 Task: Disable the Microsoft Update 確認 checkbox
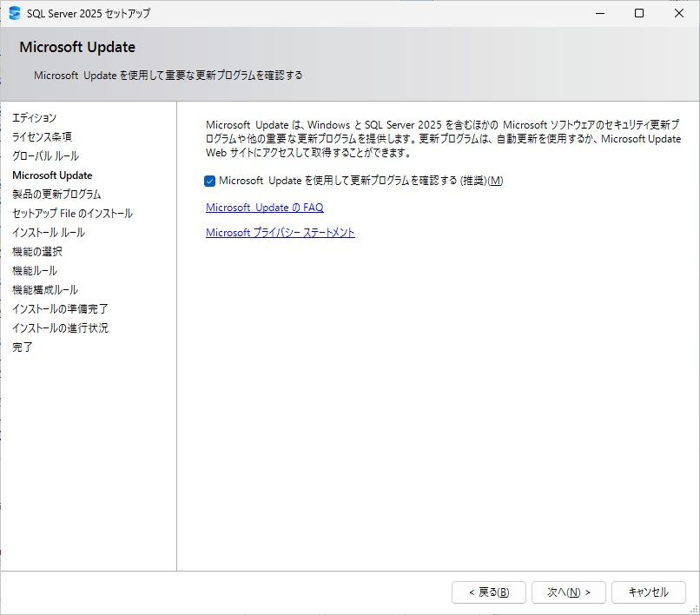(x=209, y=181)
